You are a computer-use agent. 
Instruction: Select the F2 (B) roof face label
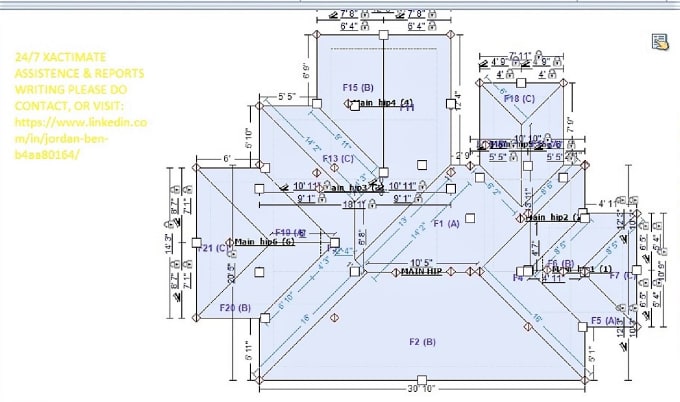423,342
